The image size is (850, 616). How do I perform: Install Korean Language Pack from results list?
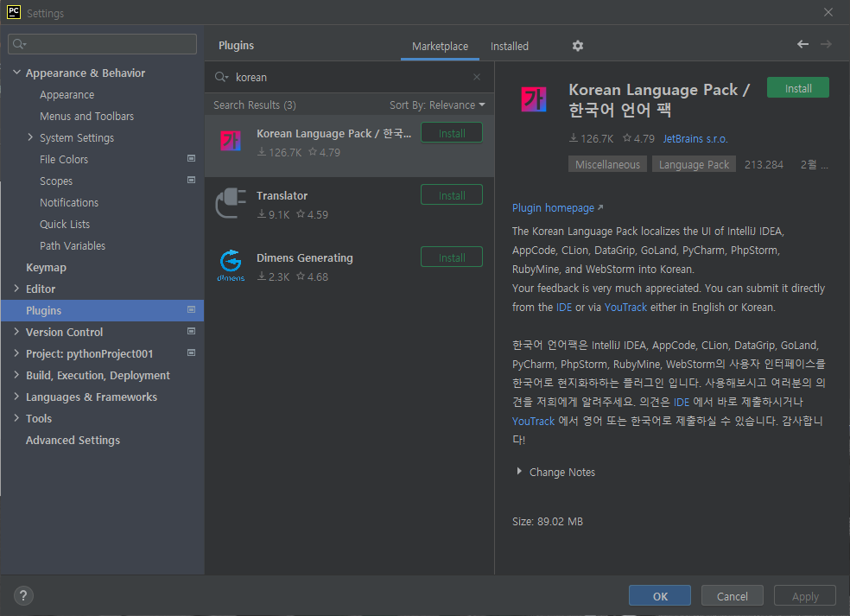[452, 133]
